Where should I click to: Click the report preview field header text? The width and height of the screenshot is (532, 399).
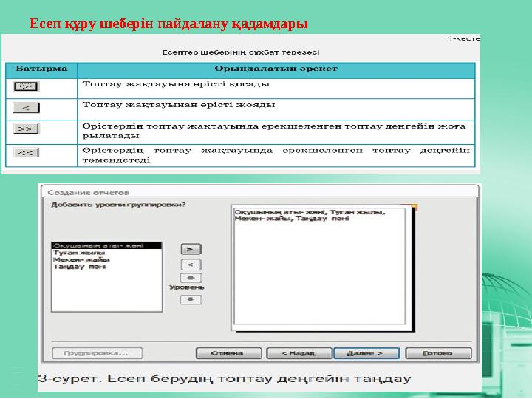(x=310, y=215)
